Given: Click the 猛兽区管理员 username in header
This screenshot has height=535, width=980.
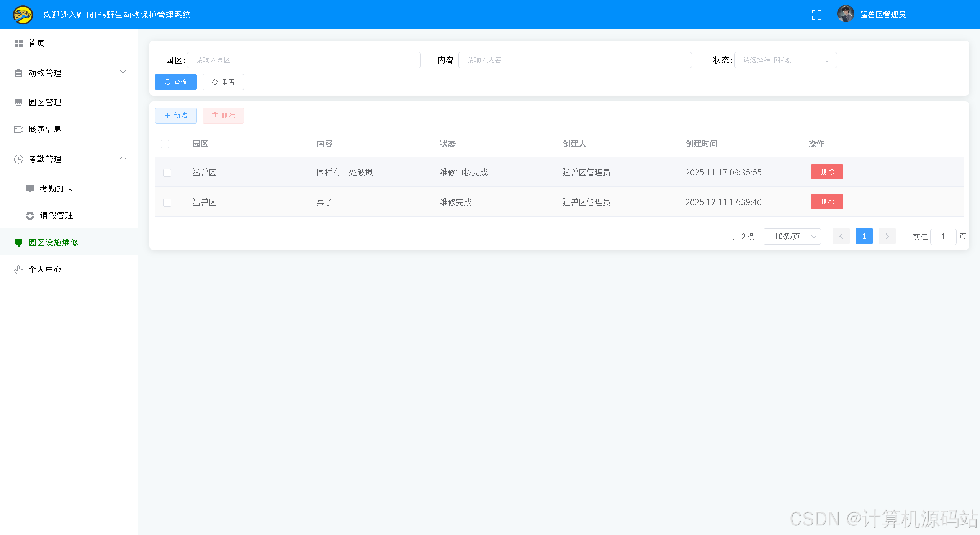Looking at the screenshot, I should [883, 15].
